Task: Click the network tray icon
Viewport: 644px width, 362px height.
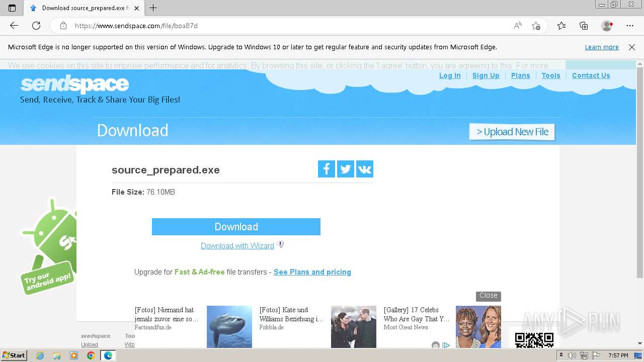Action: (x=584, y=355)
